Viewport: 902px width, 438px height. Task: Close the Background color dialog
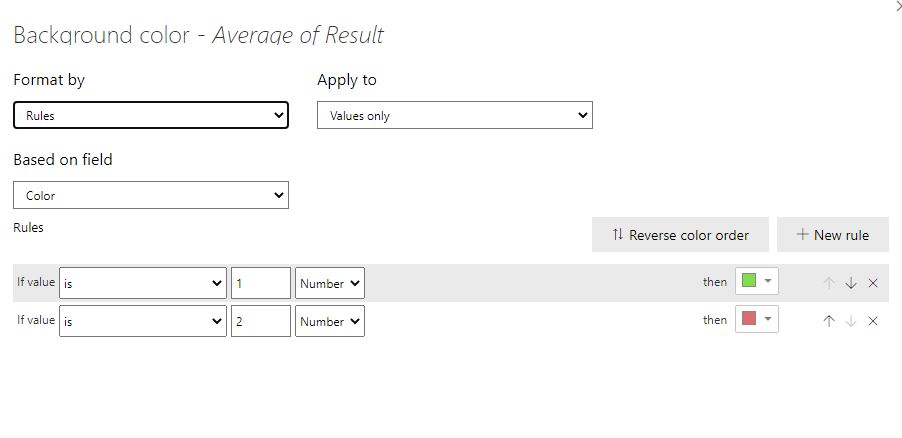897,6
